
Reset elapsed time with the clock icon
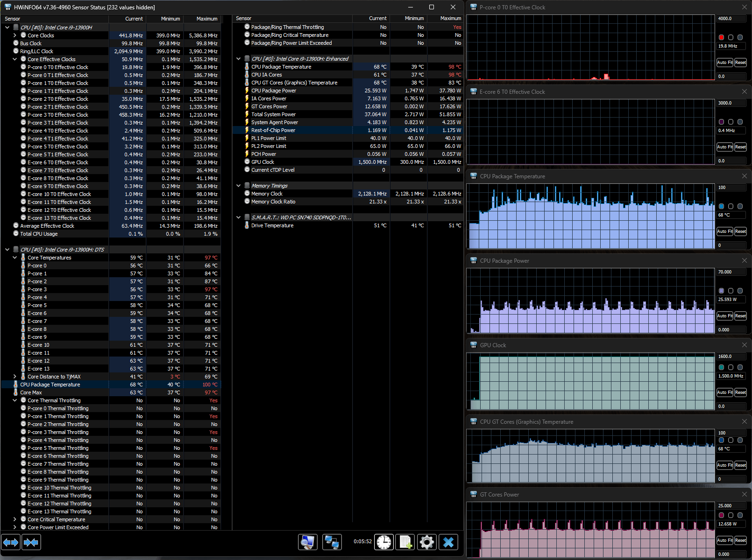click(x=384, y=542)
